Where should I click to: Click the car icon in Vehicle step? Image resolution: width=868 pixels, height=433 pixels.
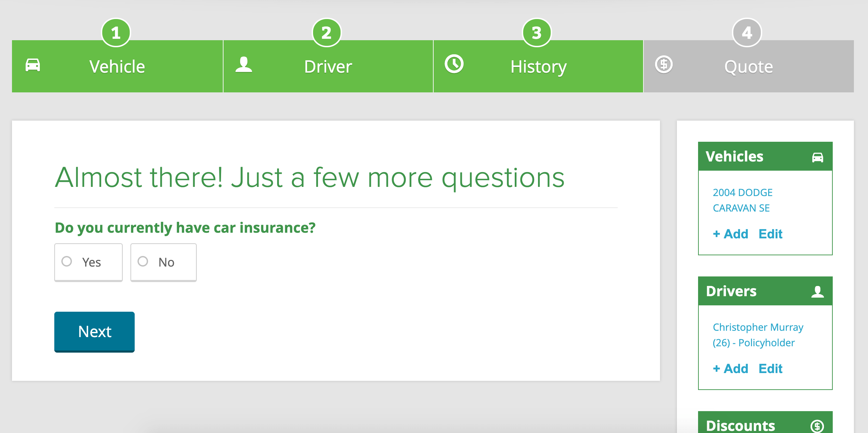[33, 65]
